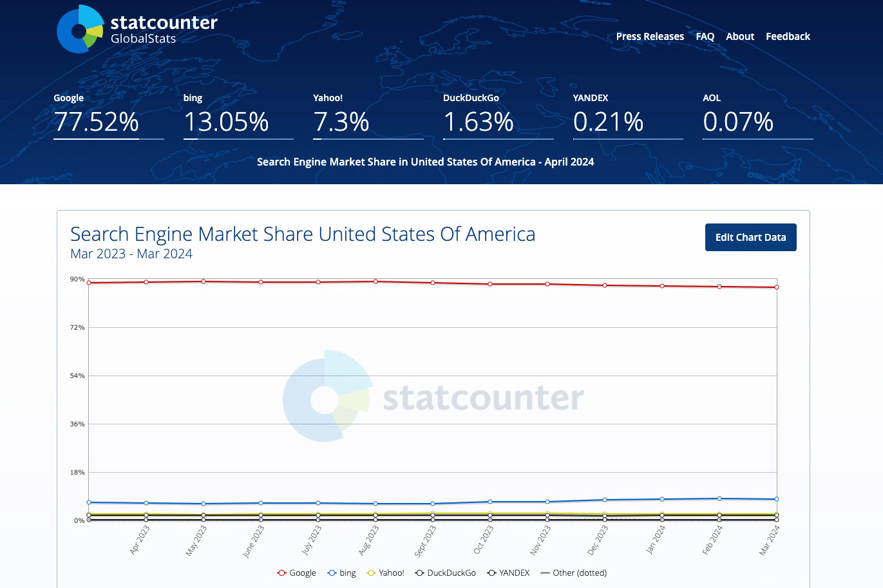Click the Other (dotted) legend line icon
883x588 pixels.
[x=547, y=572]
